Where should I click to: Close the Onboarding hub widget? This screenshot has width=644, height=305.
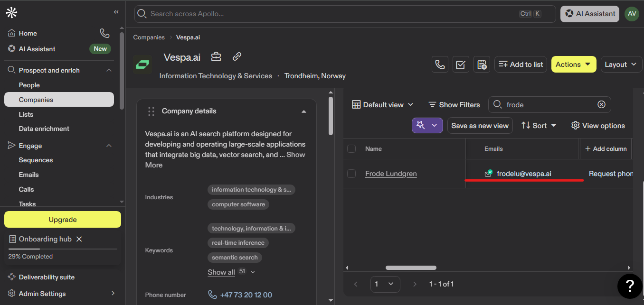(79, 239)
